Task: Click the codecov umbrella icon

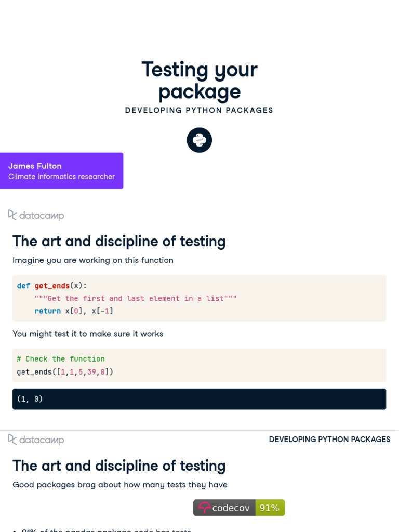Action: pyautogui.click(x=204, y=508)
